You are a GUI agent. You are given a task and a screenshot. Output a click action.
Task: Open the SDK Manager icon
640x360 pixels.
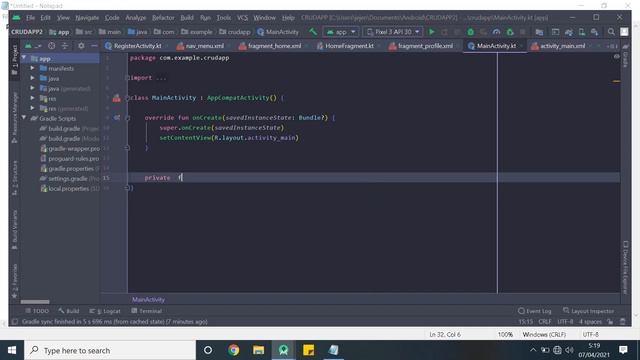595,31
